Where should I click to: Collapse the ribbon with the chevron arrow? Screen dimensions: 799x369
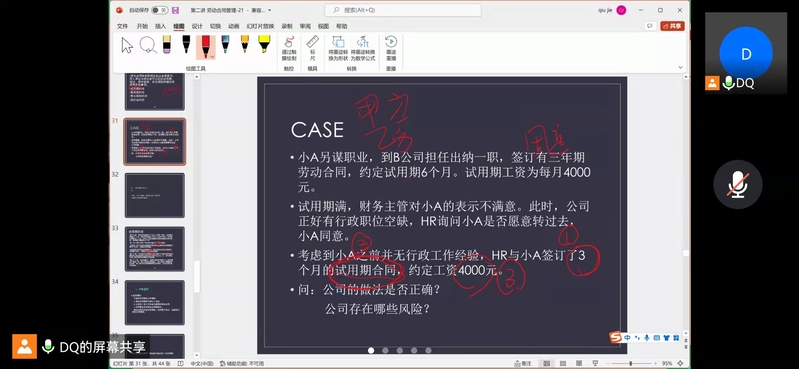[680, 67]
